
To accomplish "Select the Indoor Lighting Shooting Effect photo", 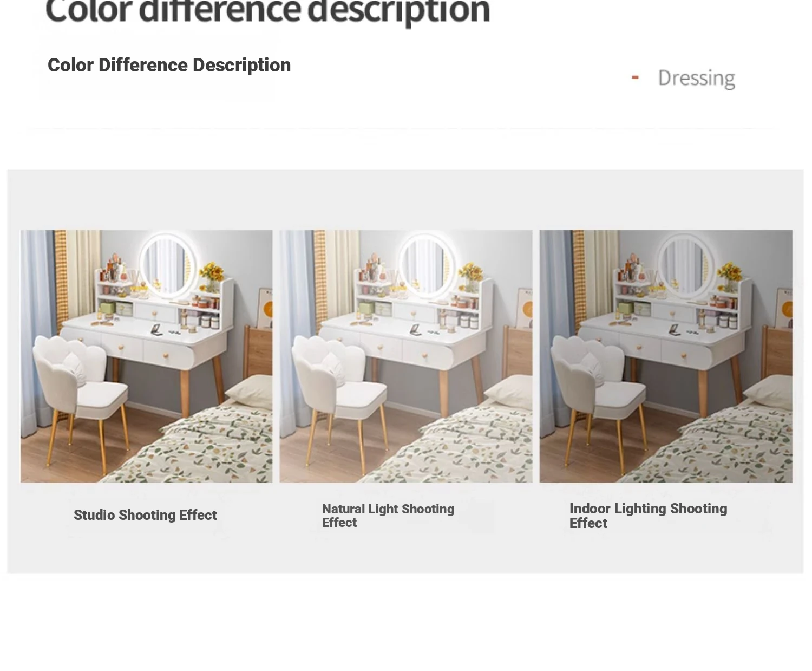I will (x=665, y=356).
